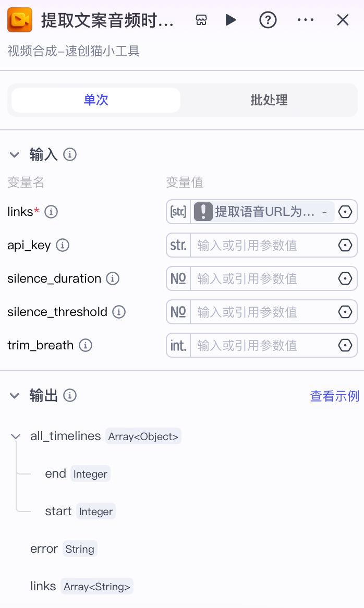This screenshot has height=608, width=364.
Task: Click the reference icon beside api_key field
Action: pos(345,245)
